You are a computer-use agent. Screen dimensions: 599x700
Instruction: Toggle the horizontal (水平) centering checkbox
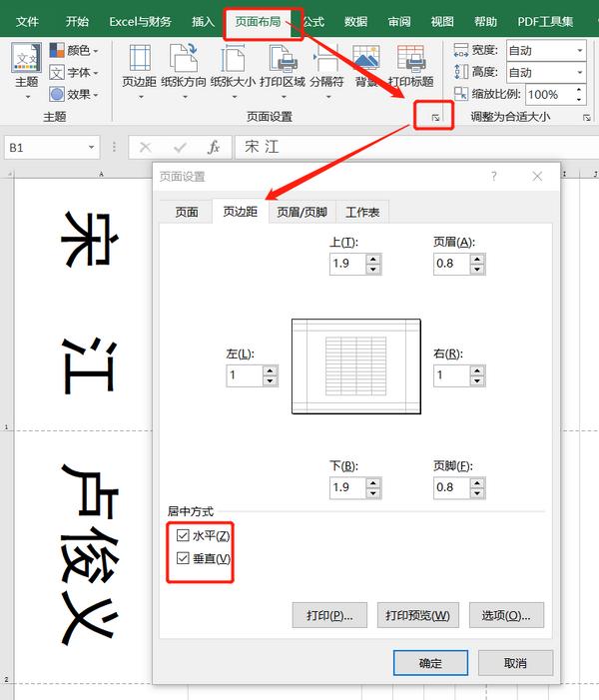[x=183, y=536]
